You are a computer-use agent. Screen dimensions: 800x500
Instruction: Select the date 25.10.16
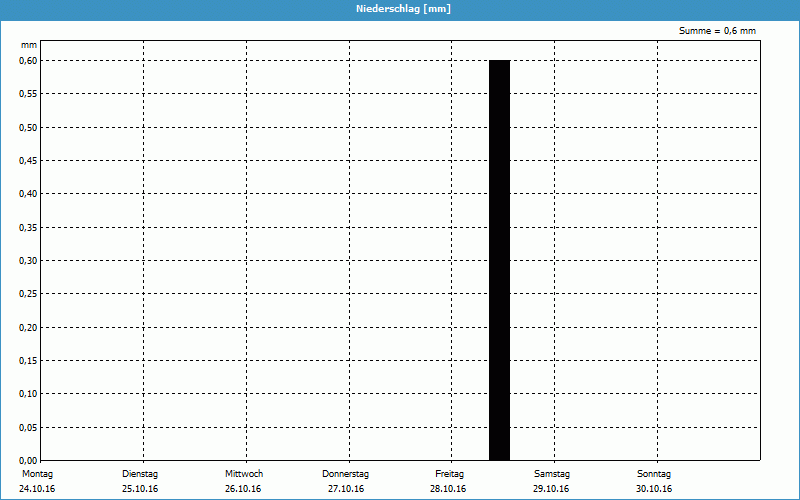140,489
